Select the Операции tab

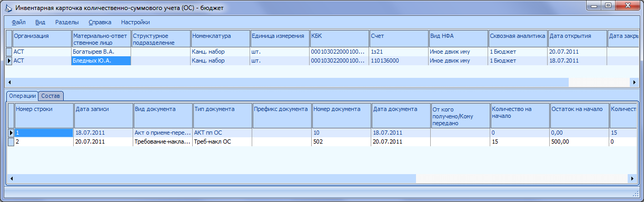[22, 96]
